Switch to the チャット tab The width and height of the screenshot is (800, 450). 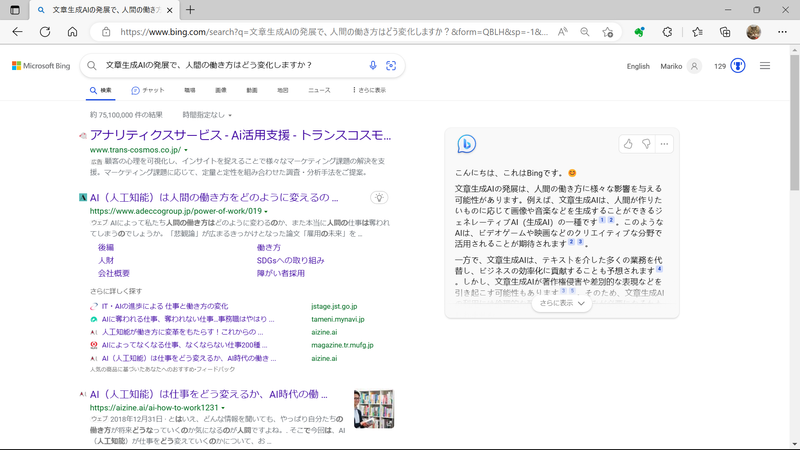[x=147, y=90]
